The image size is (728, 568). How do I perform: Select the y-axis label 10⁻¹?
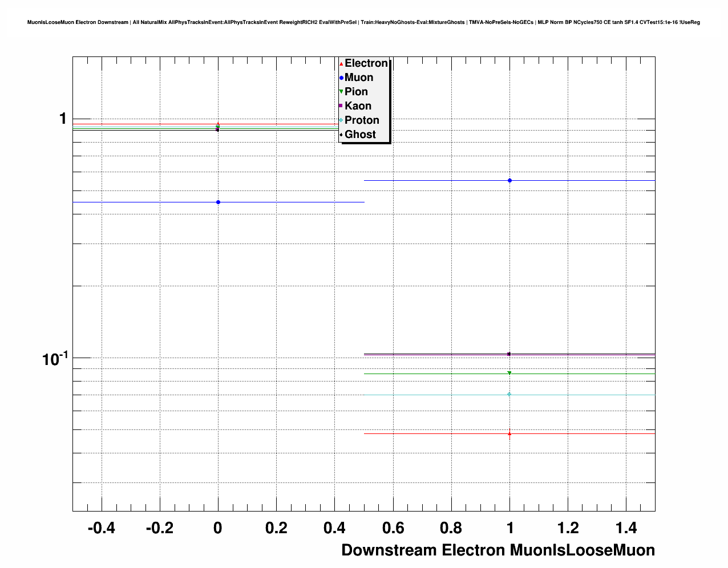[55, 359]
